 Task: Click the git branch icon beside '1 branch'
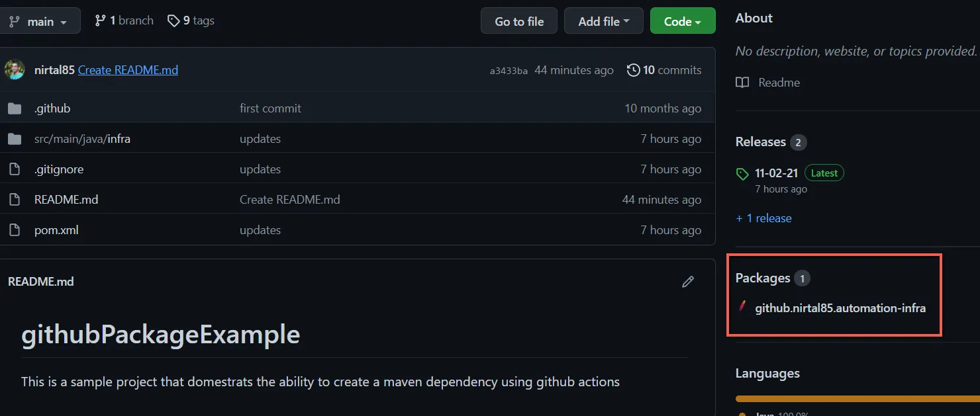[x=101, y=21]
